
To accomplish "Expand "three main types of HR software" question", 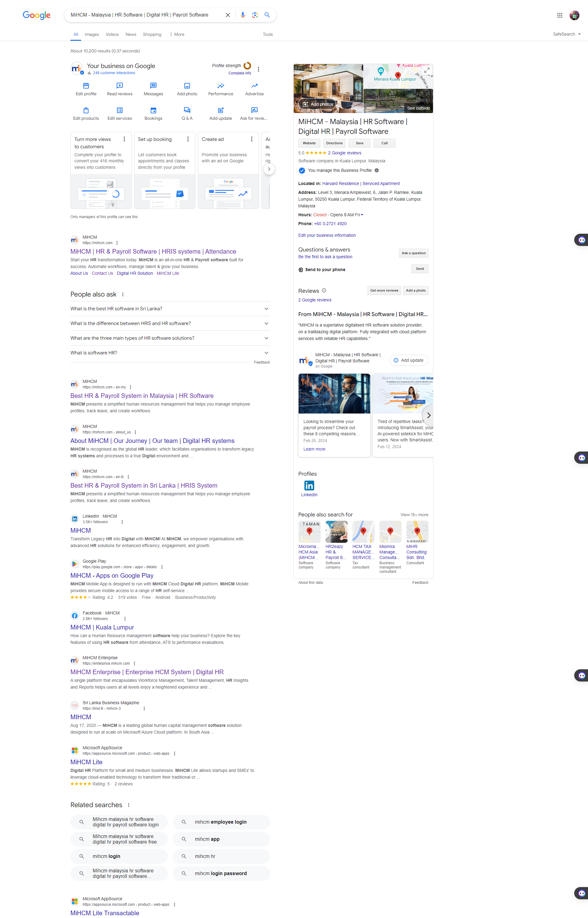I will click(170, 338).
